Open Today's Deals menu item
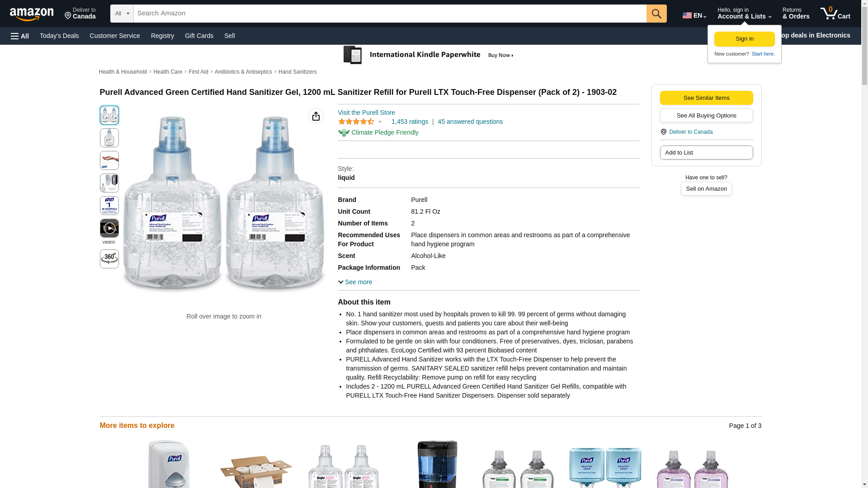Screen dimensions: 868x488 (x=59, y=36)
